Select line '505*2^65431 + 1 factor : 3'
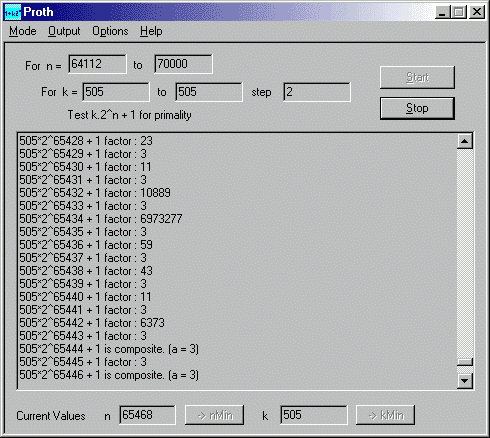 (x=83, y=180)
